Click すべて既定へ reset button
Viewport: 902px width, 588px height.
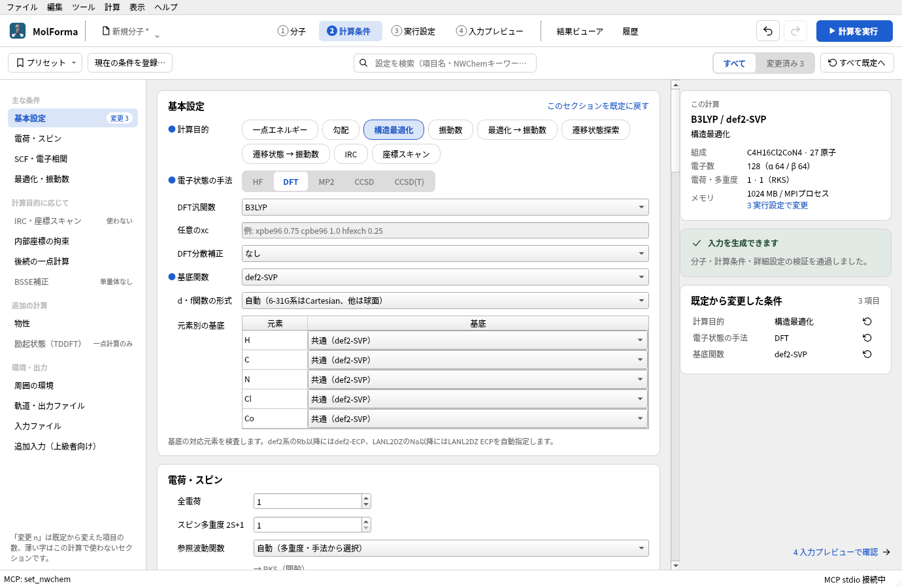tap(857, 63)
